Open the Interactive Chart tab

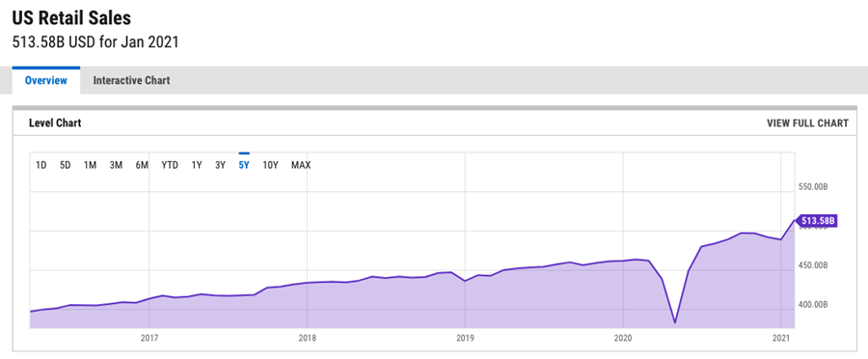[x=131, y=80]
